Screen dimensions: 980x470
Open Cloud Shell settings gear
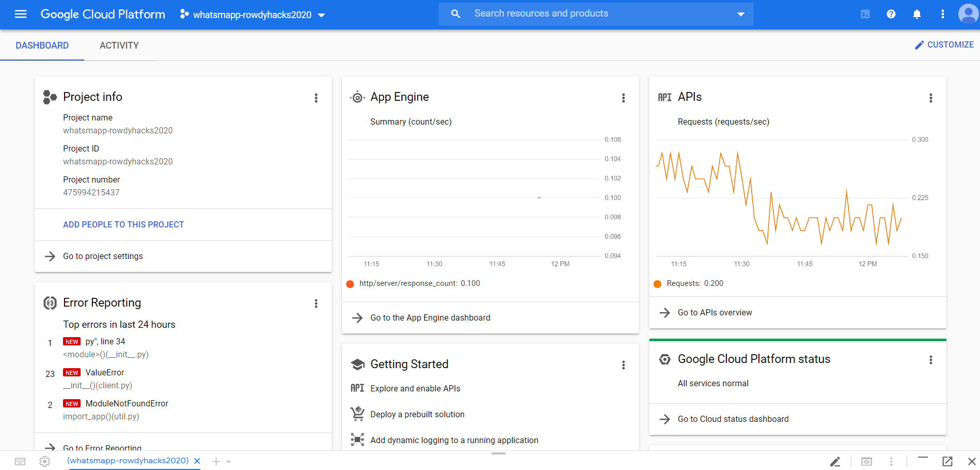(x=45, y=461)
